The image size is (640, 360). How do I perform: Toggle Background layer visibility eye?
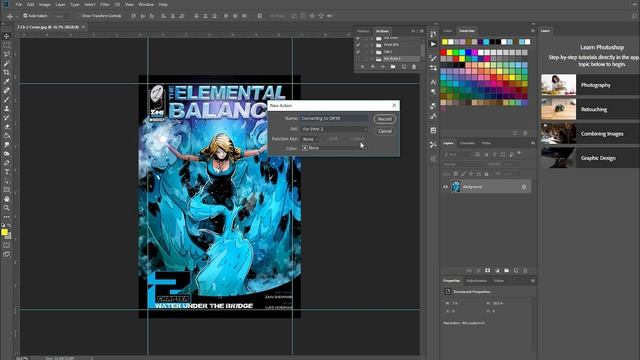click(x=446, y=187)
